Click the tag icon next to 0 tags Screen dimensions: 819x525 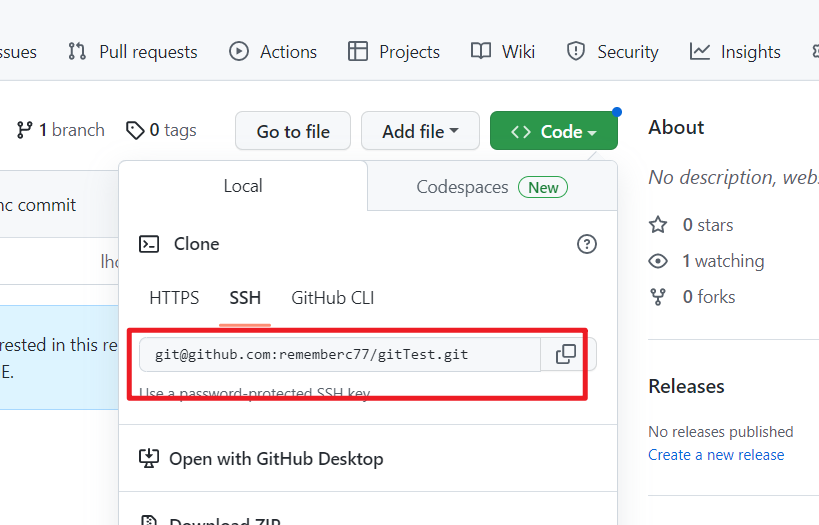[135, 131]
